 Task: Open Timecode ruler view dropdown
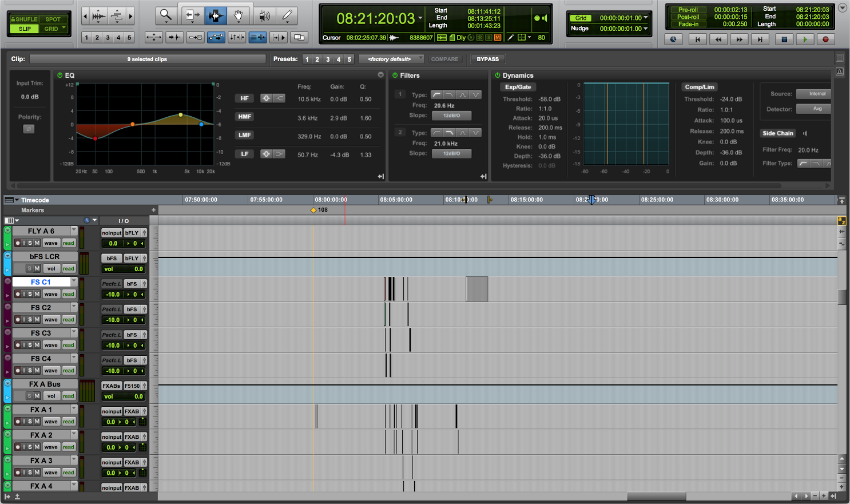(x=17, y=200)
